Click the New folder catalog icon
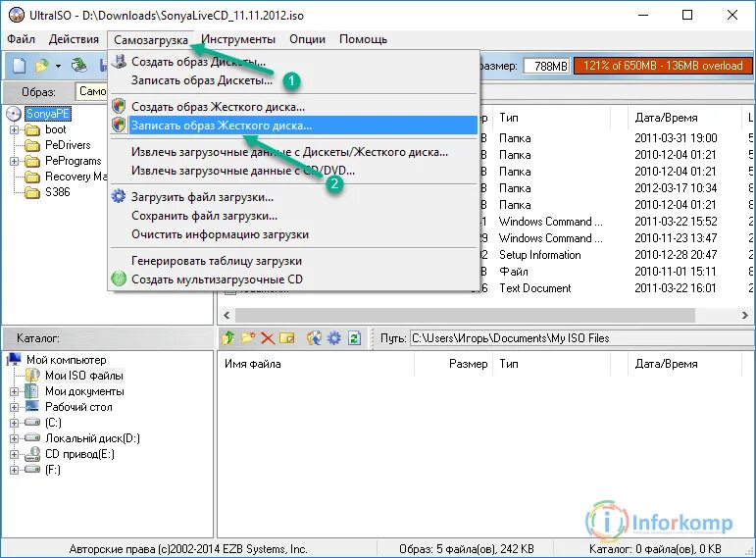Screen dimensions: 756x558 pyautogui.click(x=248, y=338)
